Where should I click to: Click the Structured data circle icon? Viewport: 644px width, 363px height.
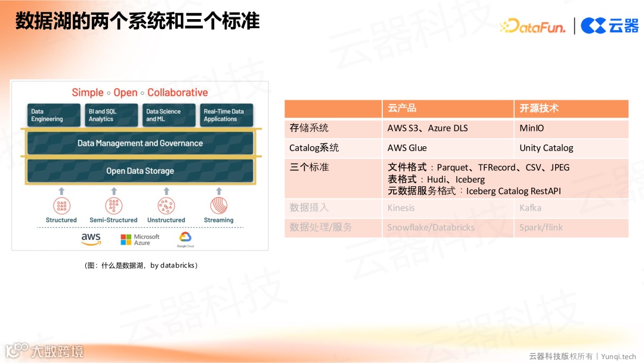point(61,205)
